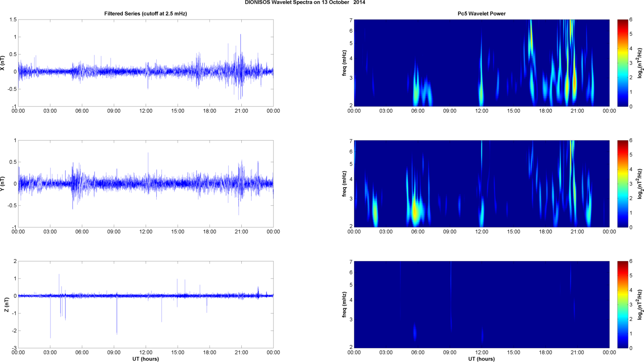Select the Z (nT) axis label
Image resolution: width=644 pixels, height=362 pixels.
tap(6, 304)
